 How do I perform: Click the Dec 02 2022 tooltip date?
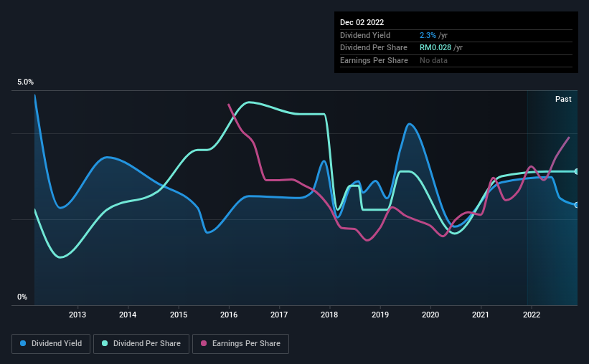[362, 22]
